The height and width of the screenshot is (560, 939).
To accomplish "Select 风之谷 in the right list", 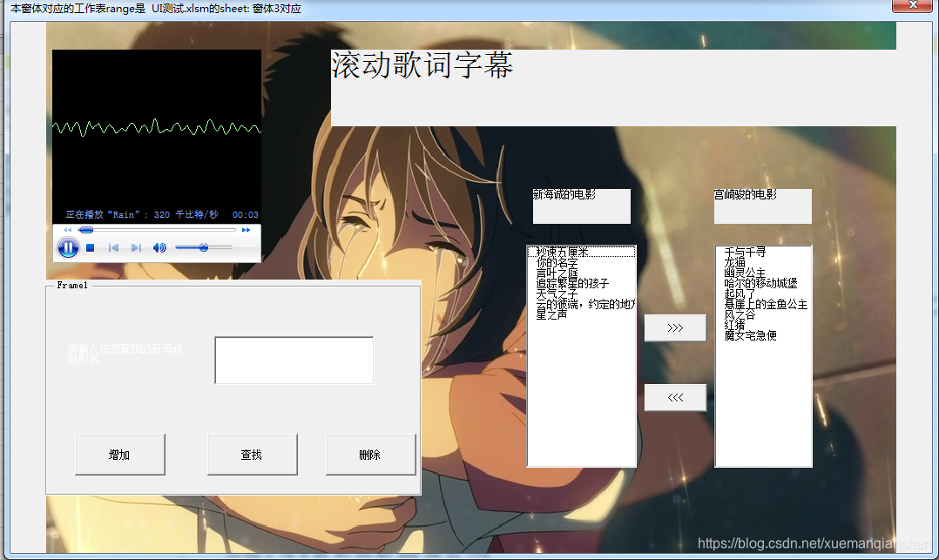I will [x=764, y=314].
